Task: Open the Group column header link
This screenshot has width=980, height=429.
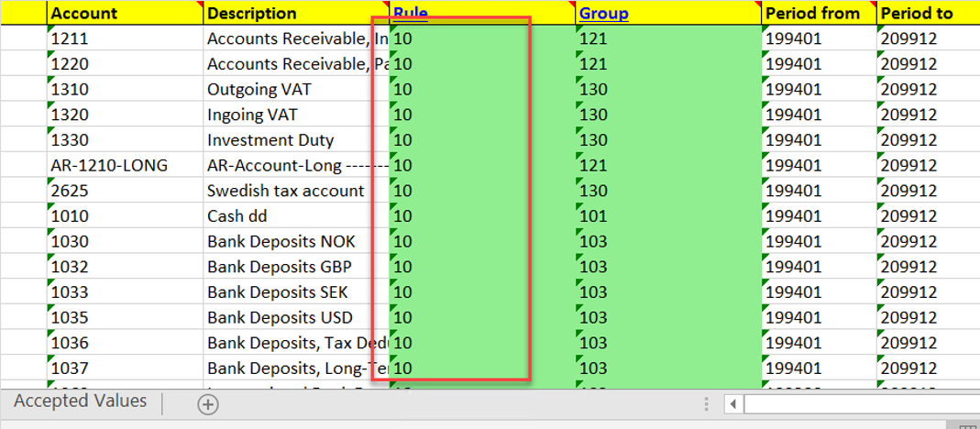Action: [x=604, y=13]
